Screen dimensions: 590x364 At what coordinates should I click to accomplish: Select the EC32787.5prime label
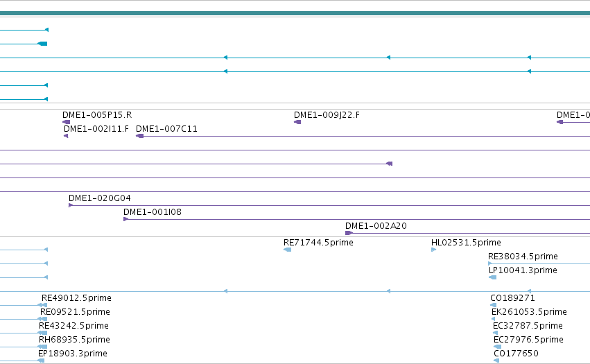(x=528, y=326)
